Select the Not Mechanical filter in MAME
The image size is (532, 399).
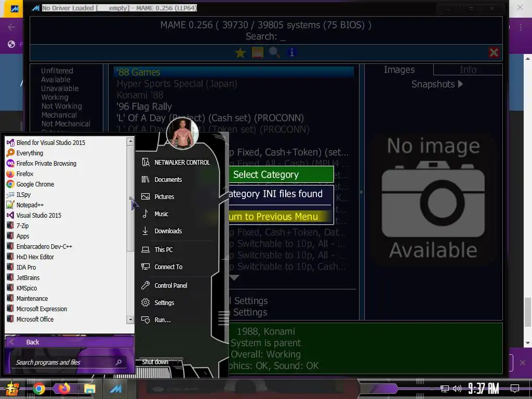pos(66,124)
